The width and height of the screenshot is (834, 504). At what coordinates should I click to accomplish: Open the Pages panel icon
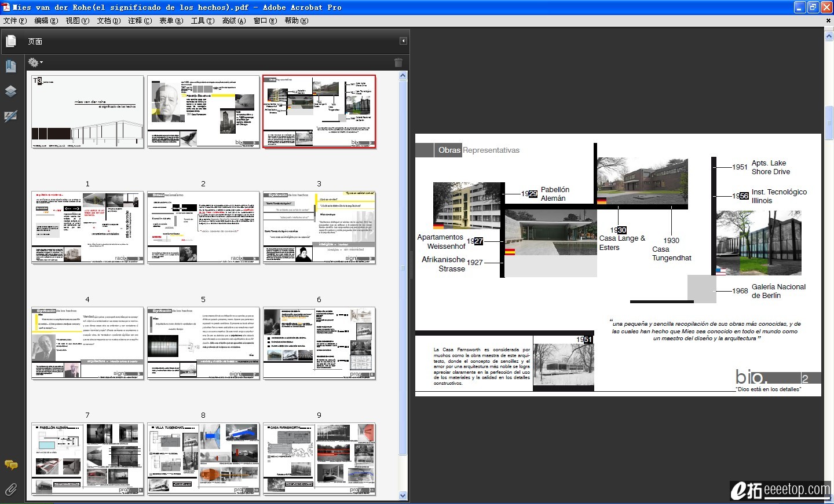click(10, 41)
